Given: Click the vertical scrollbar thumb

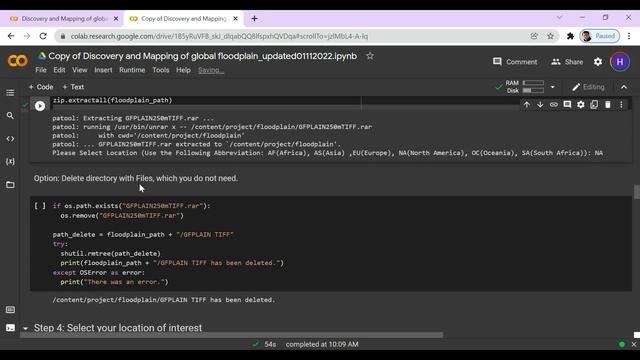Looking at the screenshot, I should 636,192.
